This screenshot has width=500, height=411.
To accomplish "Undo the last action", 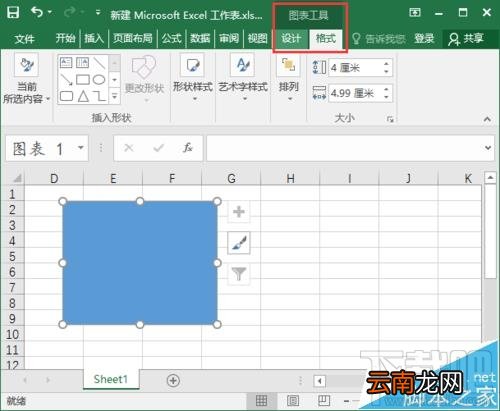I will coord(37,13).
